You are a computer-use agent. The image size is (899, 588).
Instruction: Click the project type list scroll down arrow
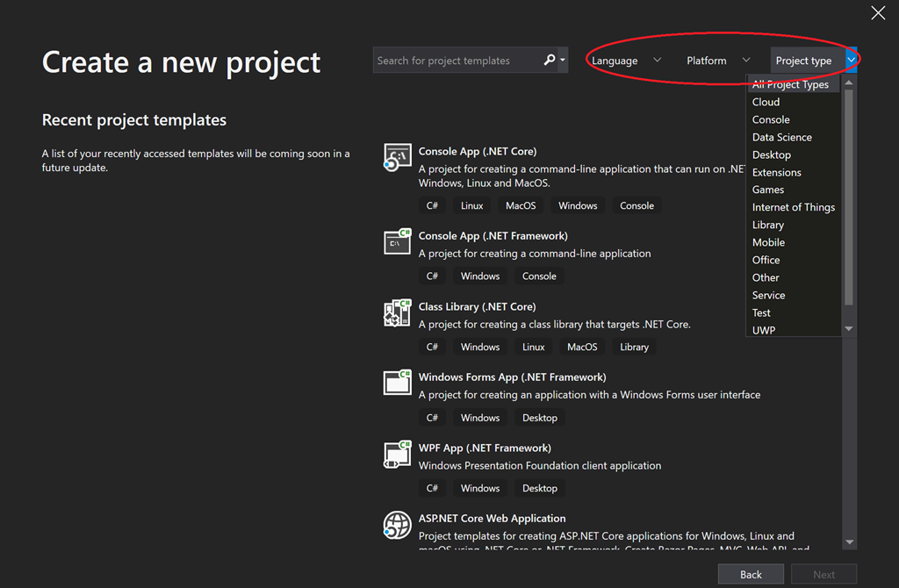849,329
